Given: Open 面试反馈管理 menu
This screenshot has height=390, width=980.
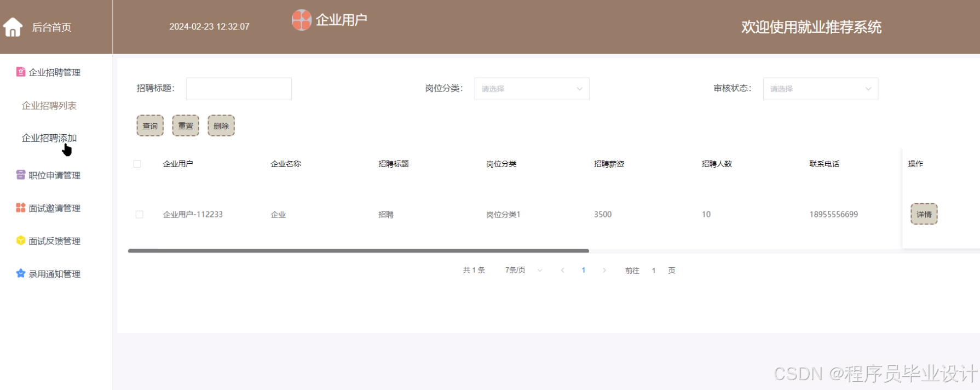Looking at the screenshot, I should (55, 241).
